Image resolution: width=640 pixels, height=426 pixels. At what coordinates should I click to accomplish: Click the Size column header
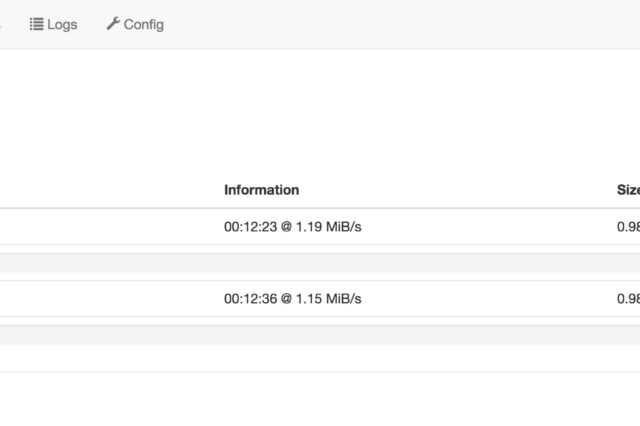coord(628,190)
